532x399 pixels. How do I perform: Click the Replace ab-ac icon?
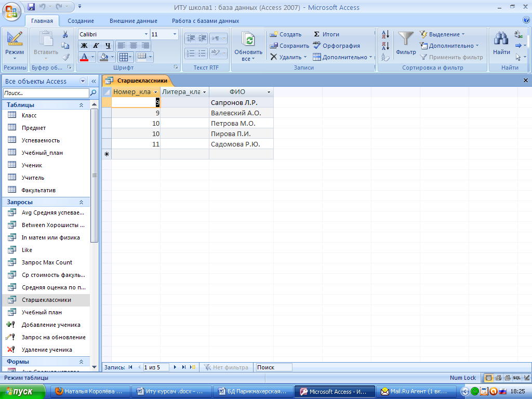point(518,34)
